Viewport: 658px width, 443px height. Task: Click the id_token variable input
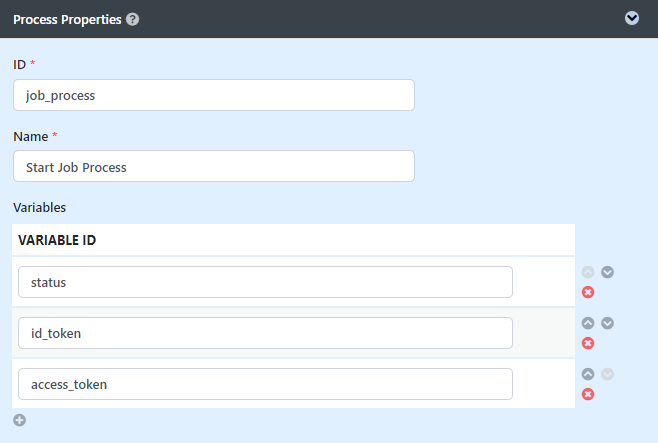[265, 333]
